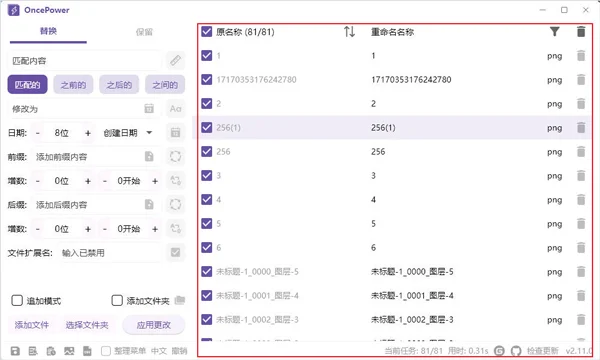Click the calendar icon button on the 日期 row
Viewport: 600px width, 360px height.
coord(176,133)
